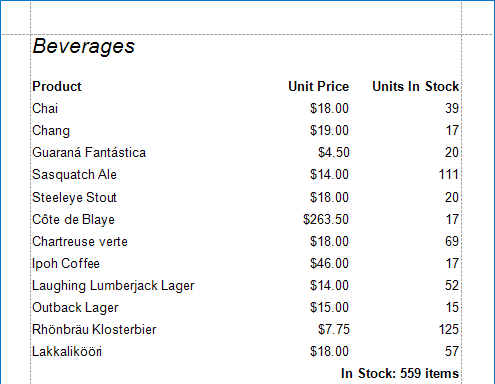Select Chartreuse verte product name
495x384 pixels.
point(80,241)
